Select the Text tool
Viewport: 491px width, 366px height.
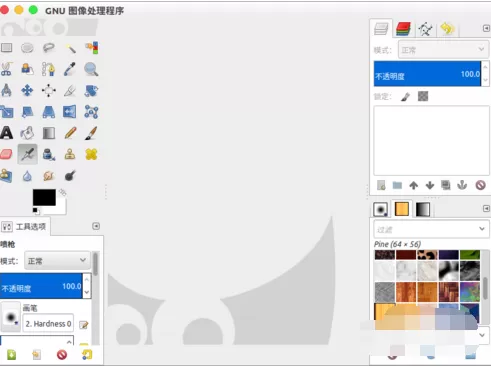coord(6,133)
